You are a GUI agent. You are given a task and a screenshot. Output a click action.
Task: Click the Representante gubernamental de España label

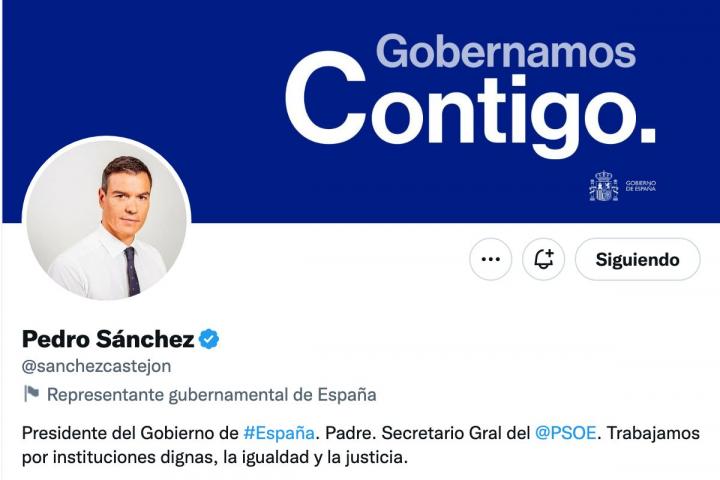pyautogui.click(x=211, y=394)
